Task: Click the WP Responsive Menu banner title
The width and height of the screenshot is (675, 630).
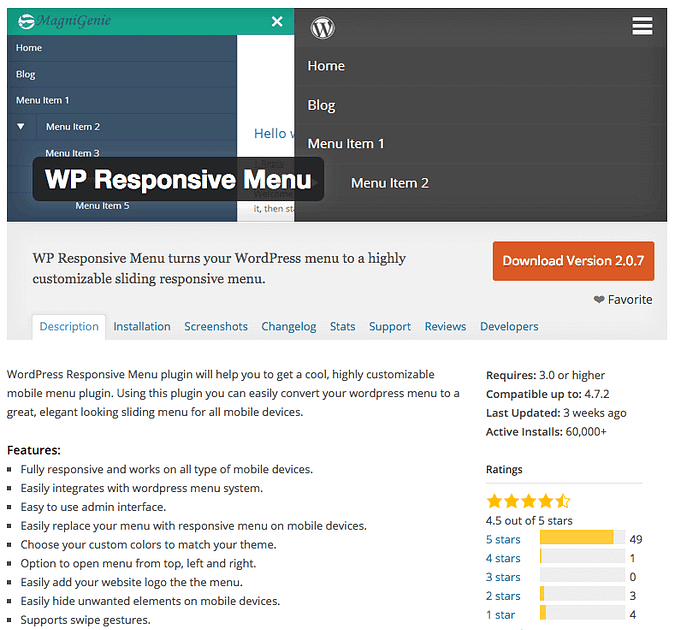Action: [178, 179]
